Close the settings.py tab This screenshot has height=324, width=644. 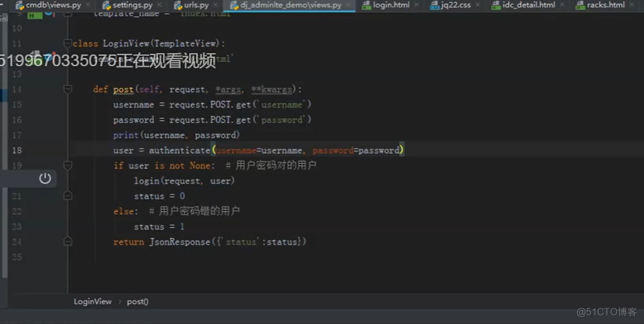coord(159,5)
